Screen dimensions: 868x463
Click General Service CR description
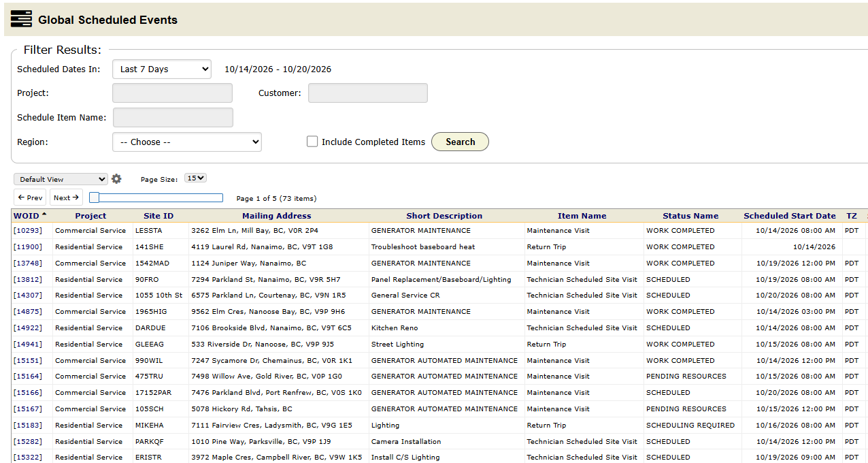405,295
